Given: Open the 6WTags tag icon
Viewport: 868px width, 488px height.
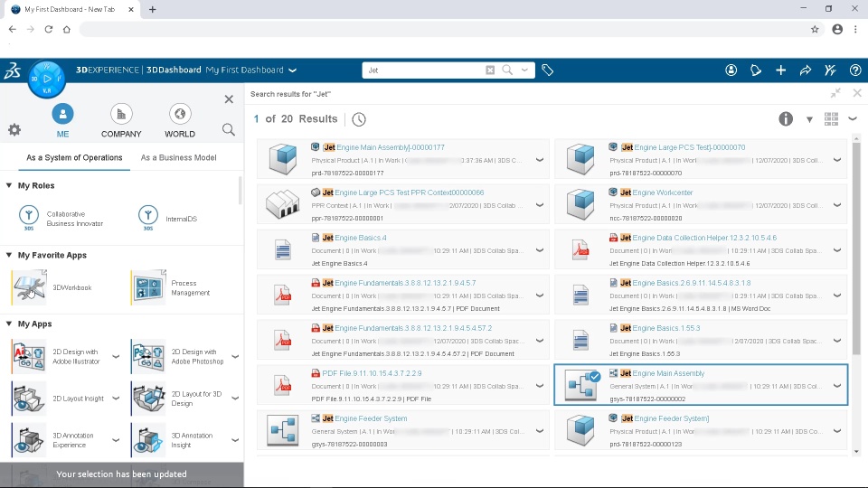Looking at the screenshot, I should 548,70.
